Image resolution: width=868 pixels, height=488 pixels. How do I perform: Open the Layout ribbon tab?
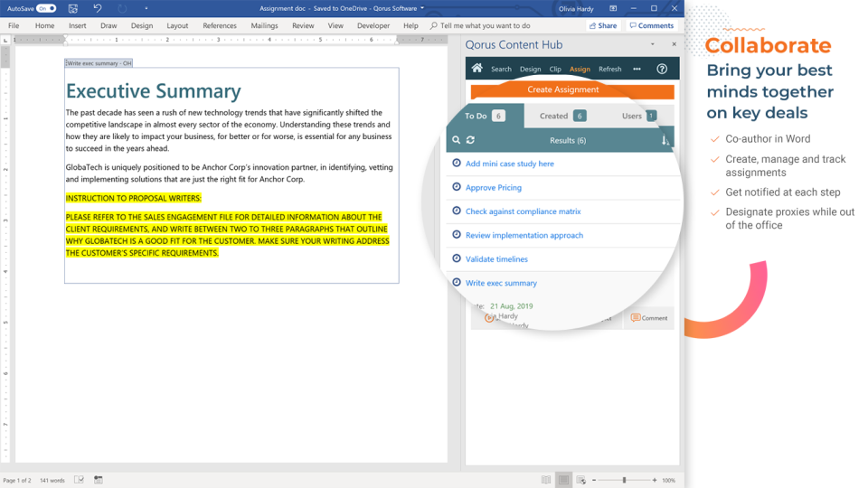point(177,25)
